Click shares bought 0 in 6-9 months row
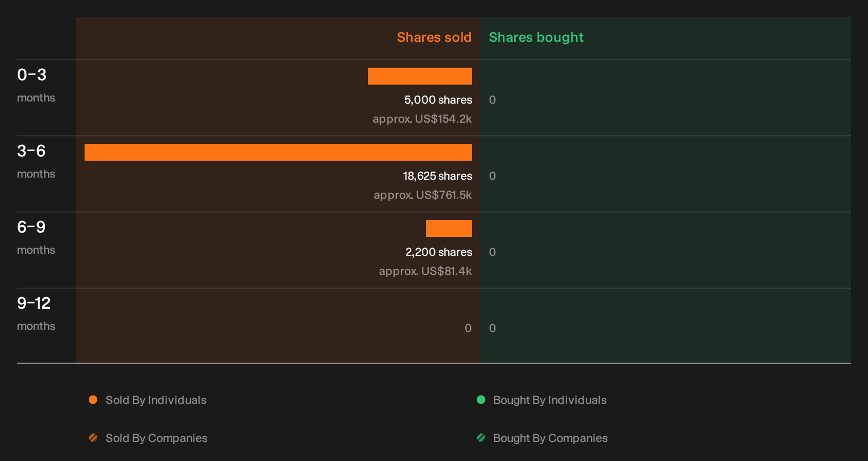This screenshot has height=461, width=868. coord(493,252)
